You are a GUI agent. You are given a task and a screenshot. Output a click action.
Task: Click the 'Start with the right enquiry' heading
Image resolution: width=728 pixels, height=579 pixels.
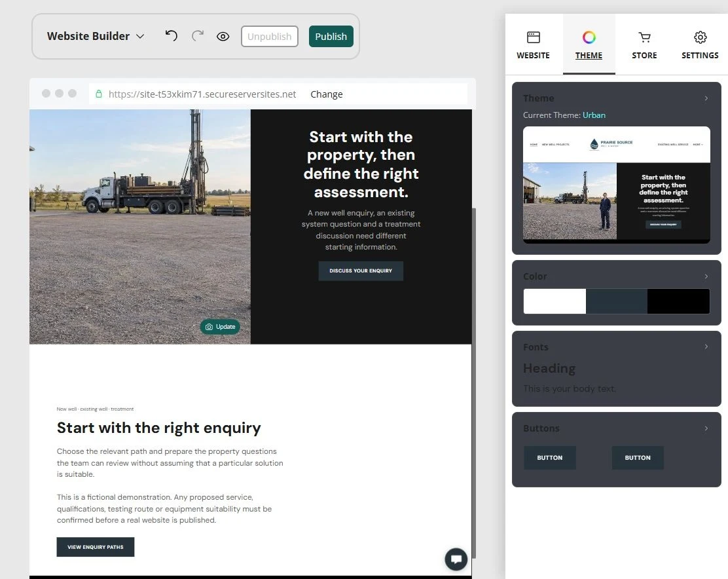159,428
